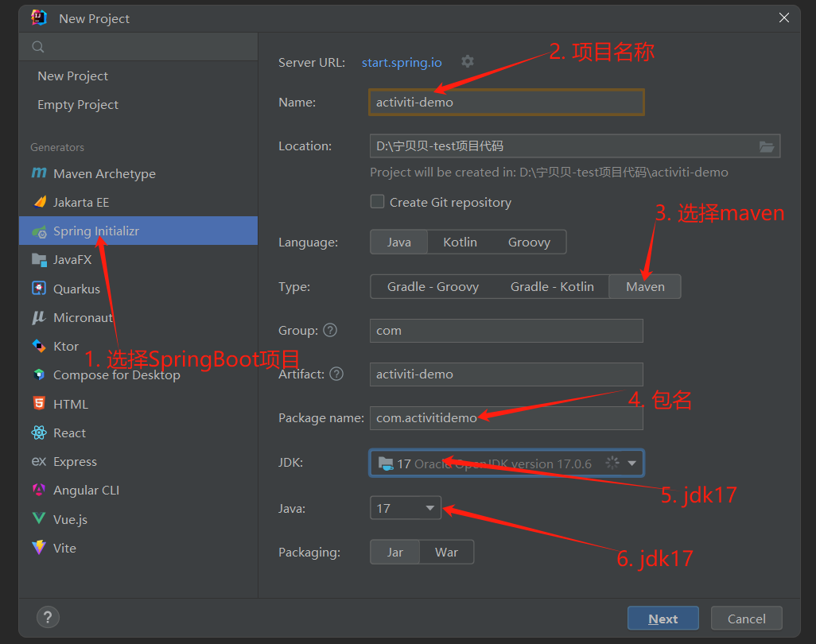
Task: Choose Vite generator label
Action: click(64, 548)
